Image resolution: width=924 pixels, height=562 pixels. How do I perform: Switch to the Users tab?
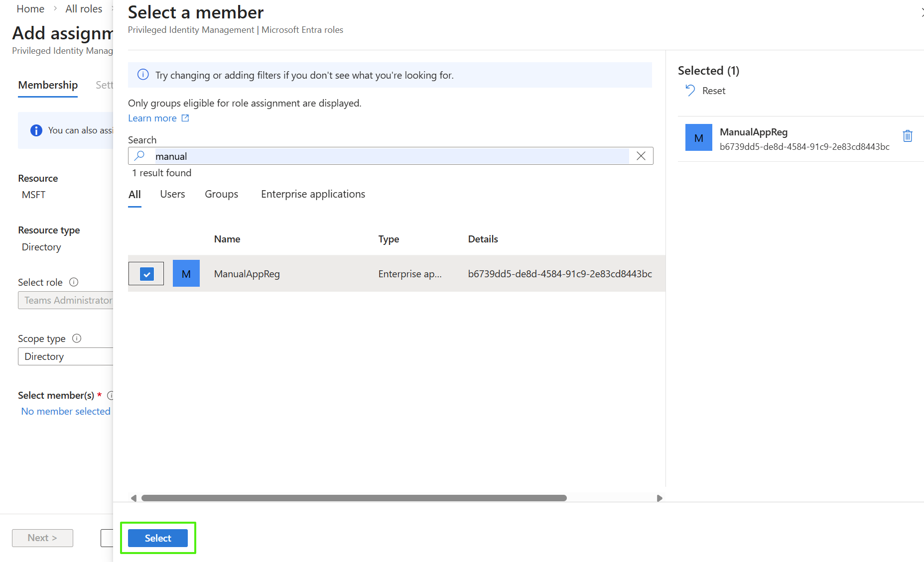coord(172,194)
